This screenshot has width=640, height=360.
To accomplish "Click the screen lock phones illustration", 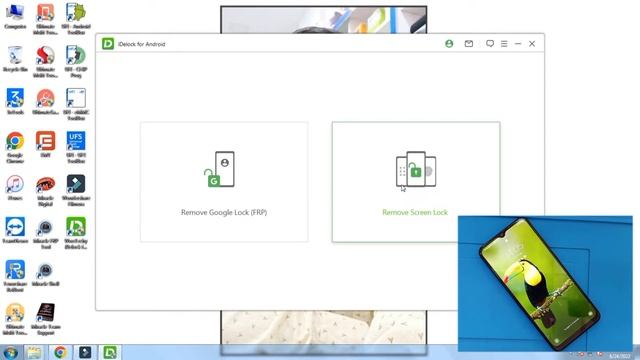I will click(x=416, y=169).
